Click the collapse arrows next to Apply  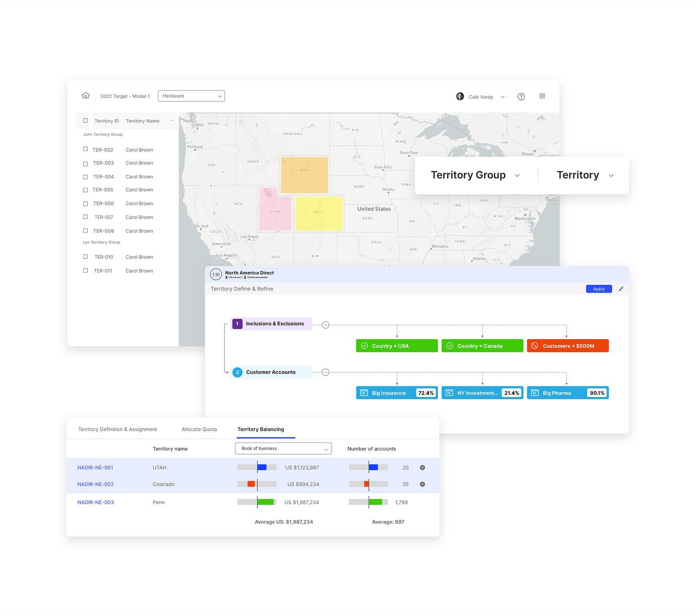tap(621, 289)
